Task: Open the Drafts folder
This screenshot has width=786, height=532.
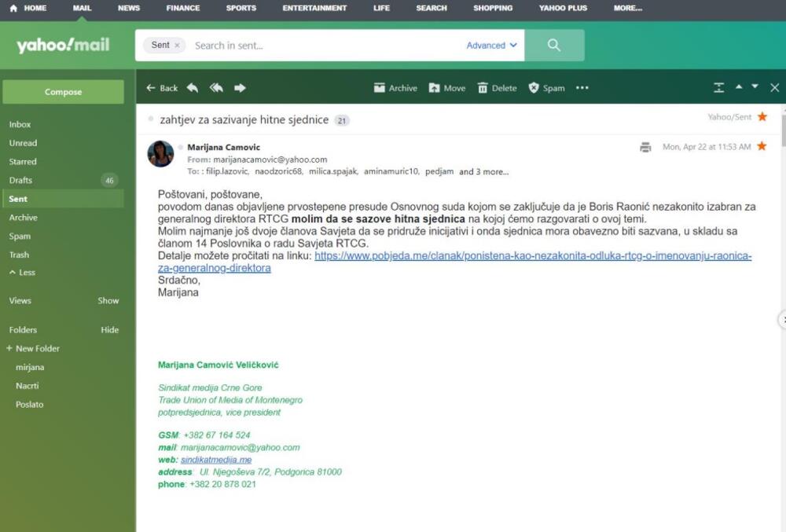Action: 21,181
